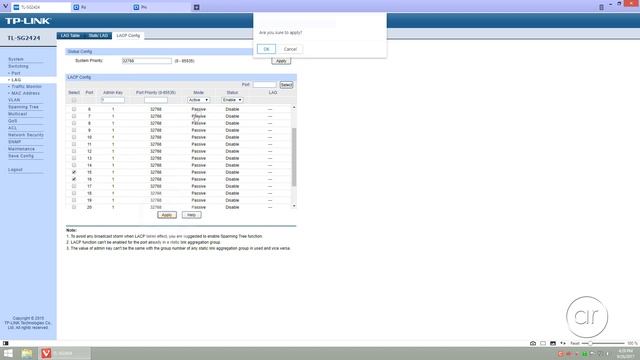Click Apply below the LACP port table

[167, 215]
